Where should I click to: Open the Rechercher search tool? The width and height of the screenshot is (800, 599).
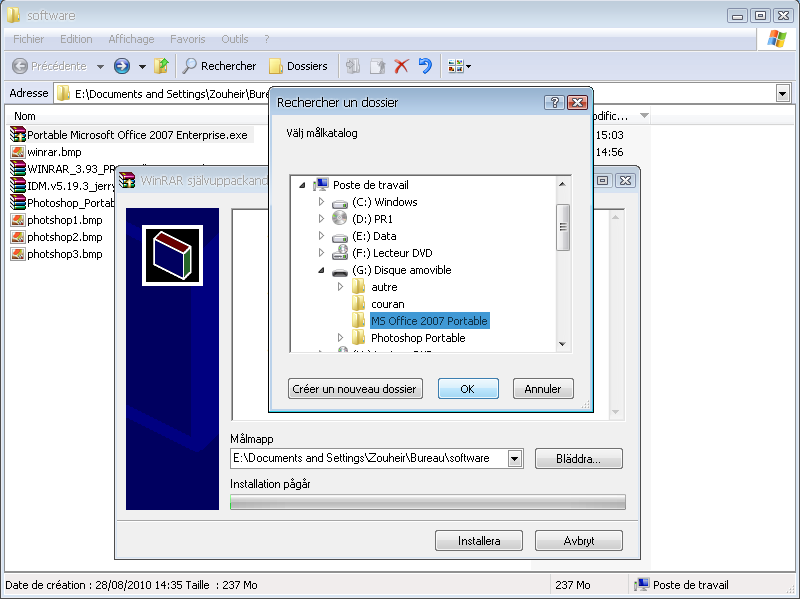pos(219,66)
